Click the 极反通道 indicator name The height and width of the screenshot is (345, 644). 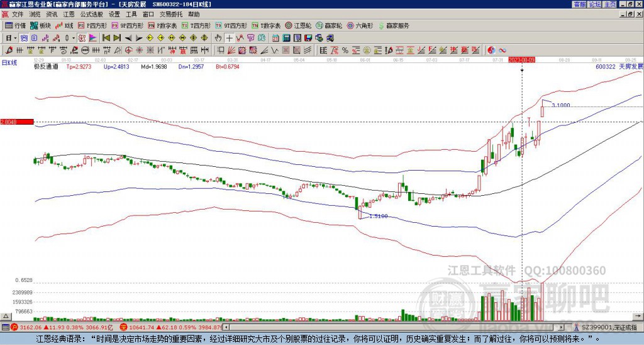tap(46, 66)
